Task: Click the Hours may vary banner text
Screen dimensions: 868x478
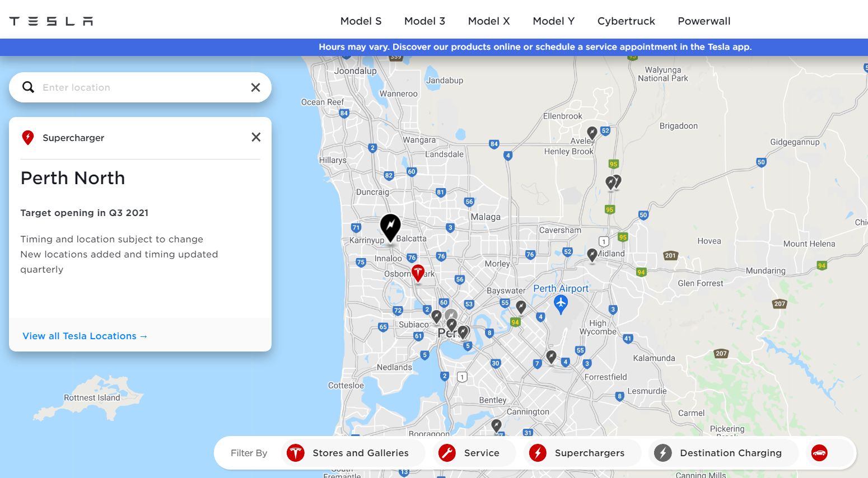Action: (x=535, y=47)
